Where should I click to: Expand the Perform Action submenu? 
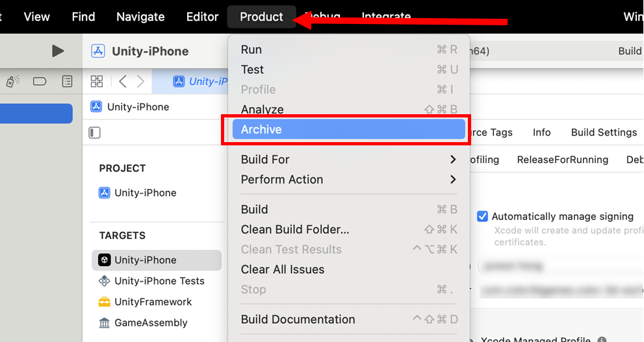coord(349,180)
